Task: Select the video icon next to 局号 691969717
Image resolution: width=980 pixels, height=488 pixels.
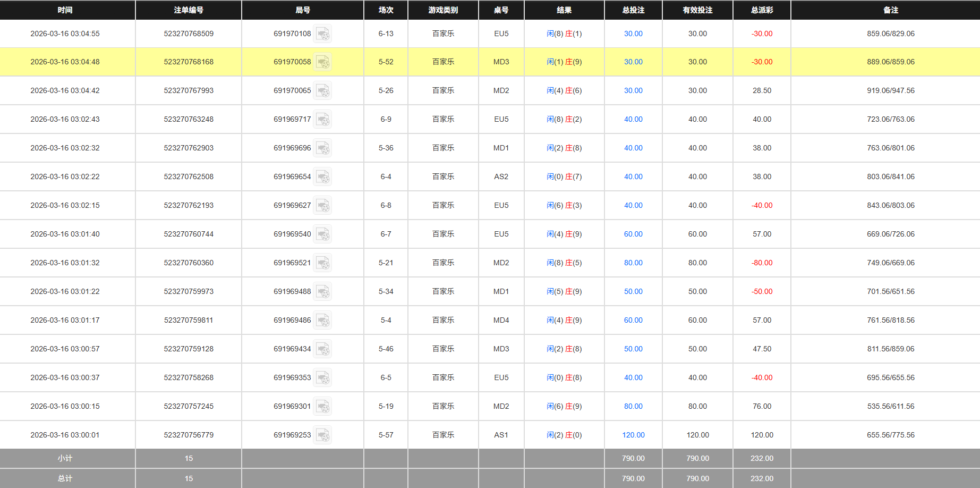Action: 323,119
